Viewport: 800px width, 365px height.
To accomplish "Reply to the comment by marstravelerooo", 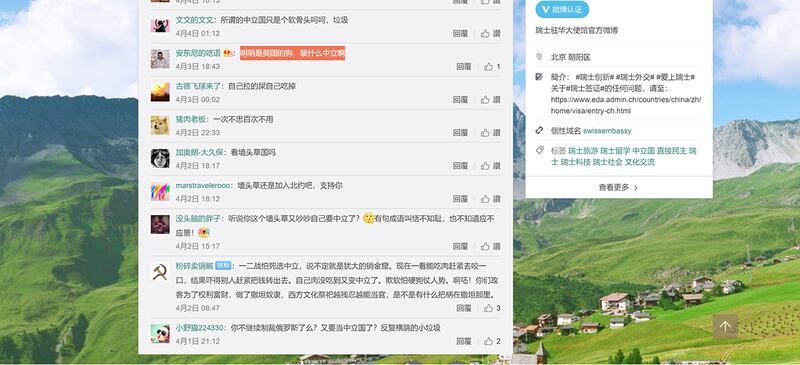I will (x=460, y=199).
